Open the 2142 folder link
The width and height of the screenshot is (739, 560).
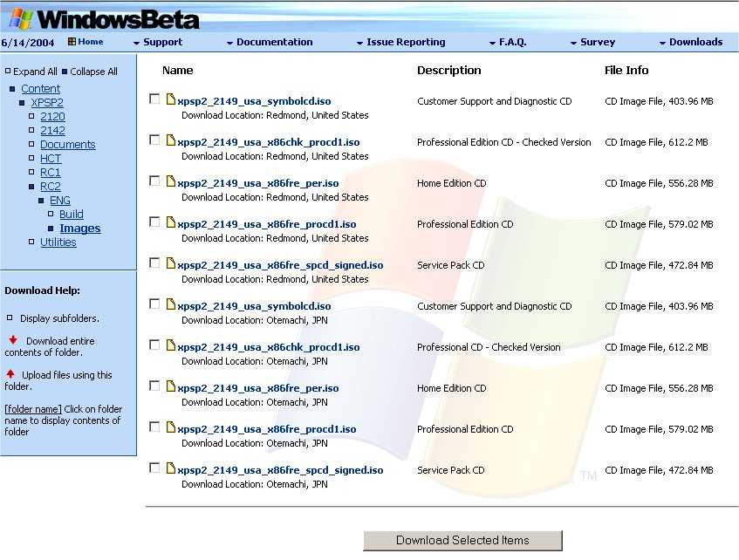tap(52, 130)
